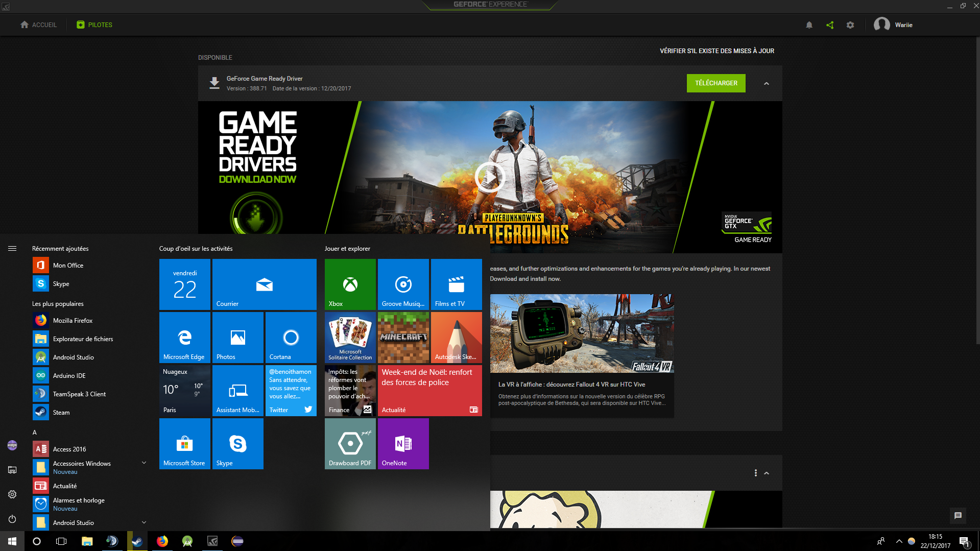This screenshot has height=551, width=980.
Task: Open the Finance news tile
Action: (x=350, y=391)
